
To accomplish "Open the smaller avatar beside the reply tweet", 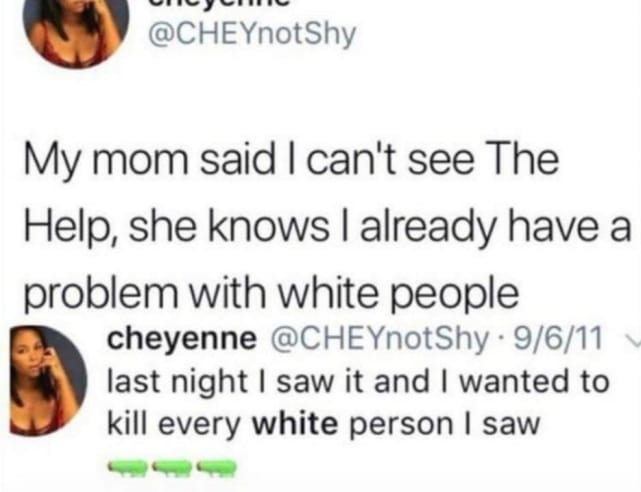I will [x=48, y=380].
